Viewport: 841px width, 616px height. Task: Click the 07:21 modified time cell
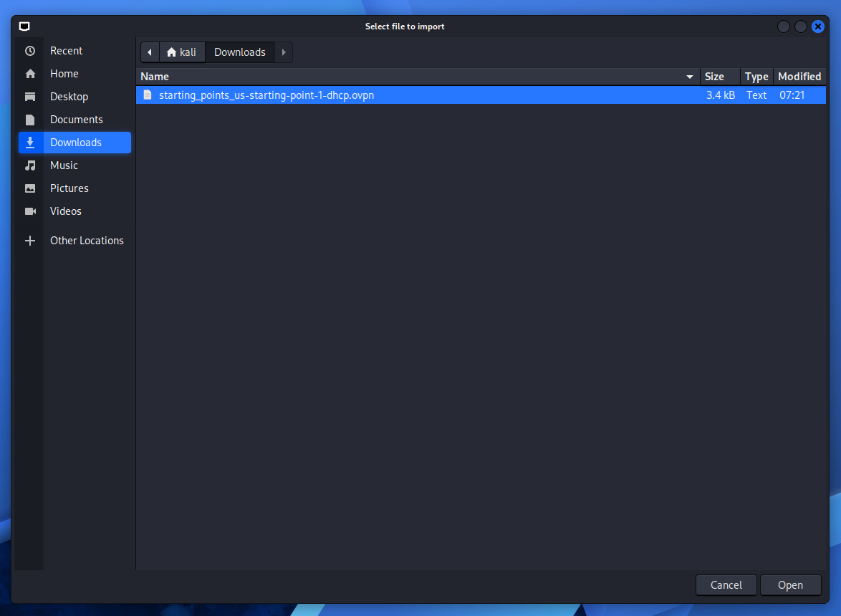click(x=792, y=95)
